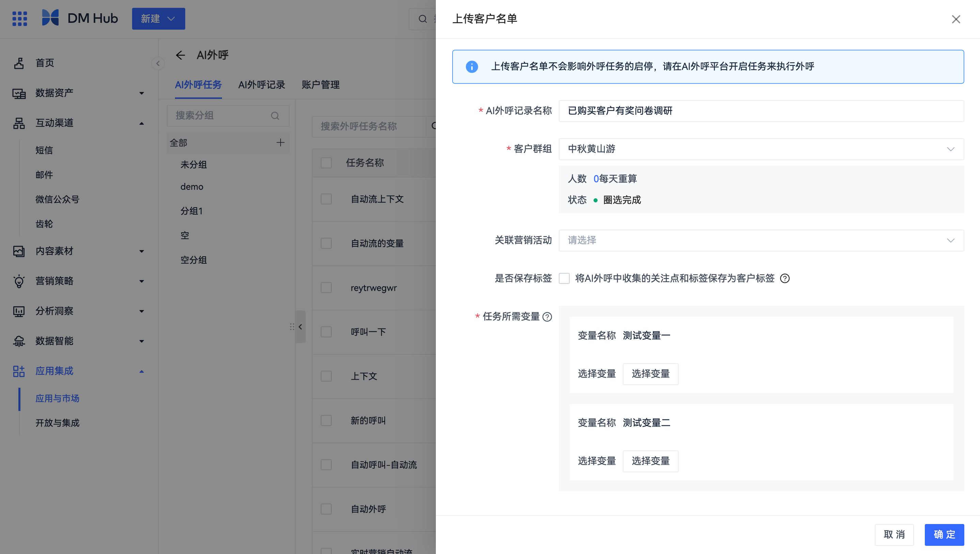Screen dimensions: 980x554
Task: Open 开放与集成 in the sidebar
Action: pos(58,422)
